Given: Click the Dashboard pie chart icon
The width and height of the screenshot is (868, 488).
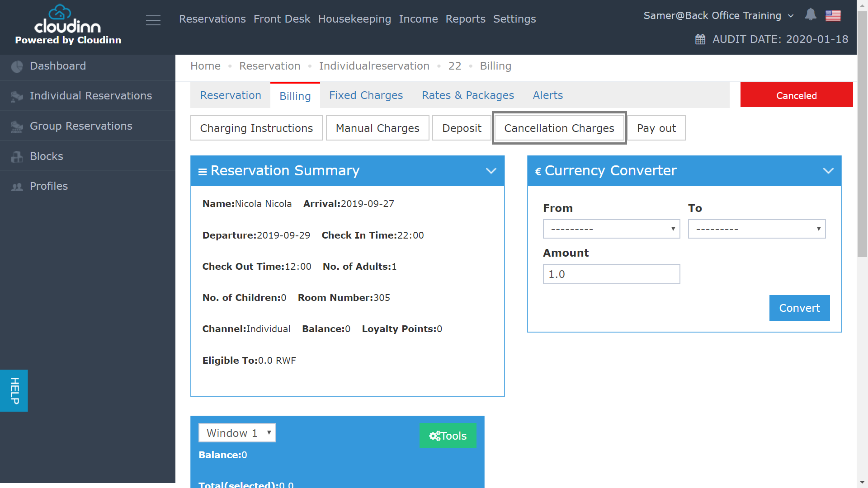Looking at the screenshot, I should coord(17,66).
